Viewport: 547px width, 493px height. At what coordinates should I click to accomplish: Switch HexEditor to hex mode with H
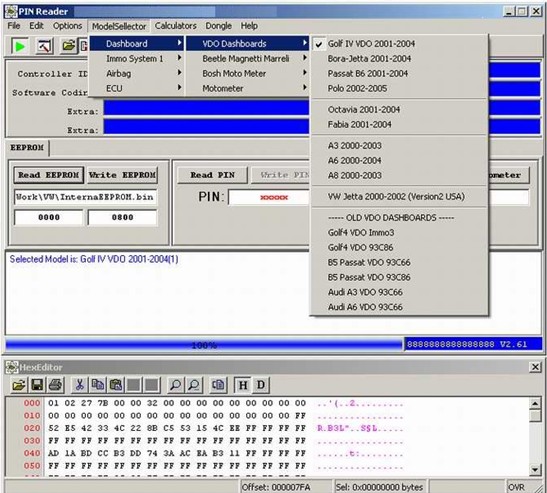tap(243, 385)
